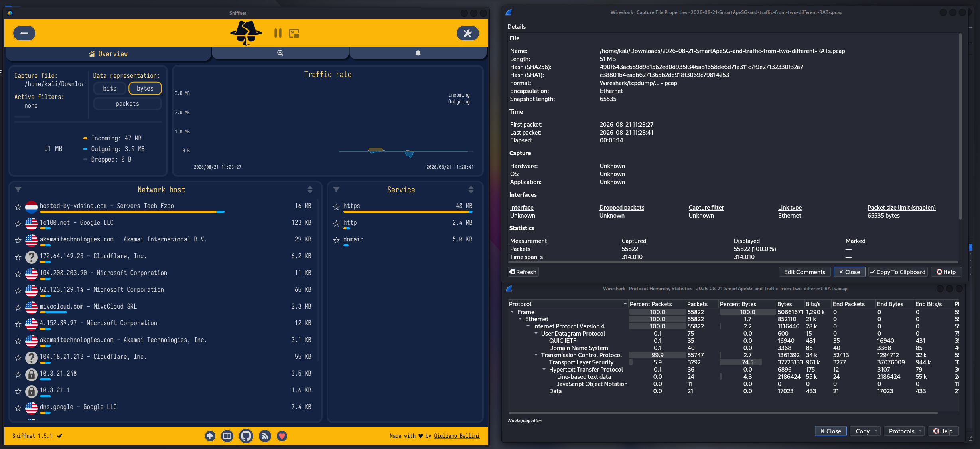Click the filter icon in Service panel
980x449 pixels.
[336, 190]
